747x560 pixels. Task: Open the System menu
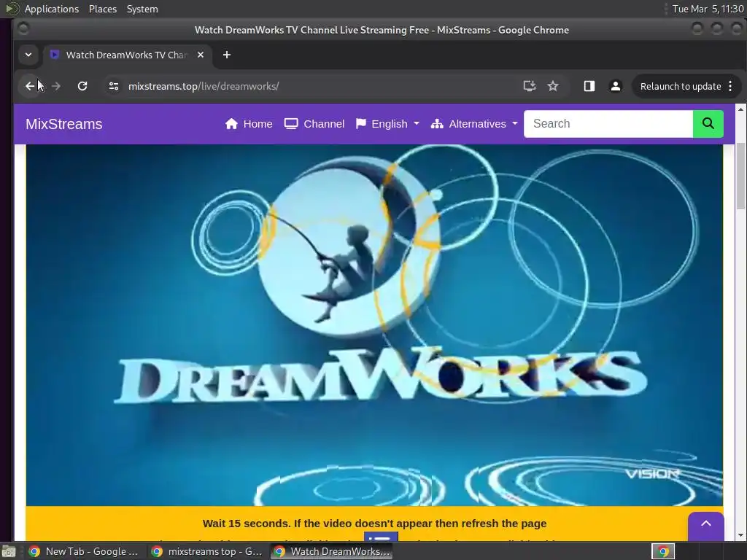[142, 9]
